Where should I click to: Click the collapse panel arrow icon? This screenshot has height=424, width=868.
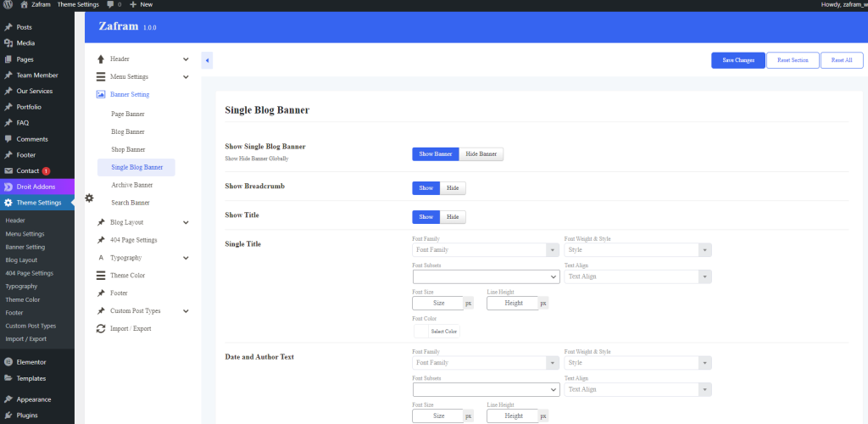207,60
